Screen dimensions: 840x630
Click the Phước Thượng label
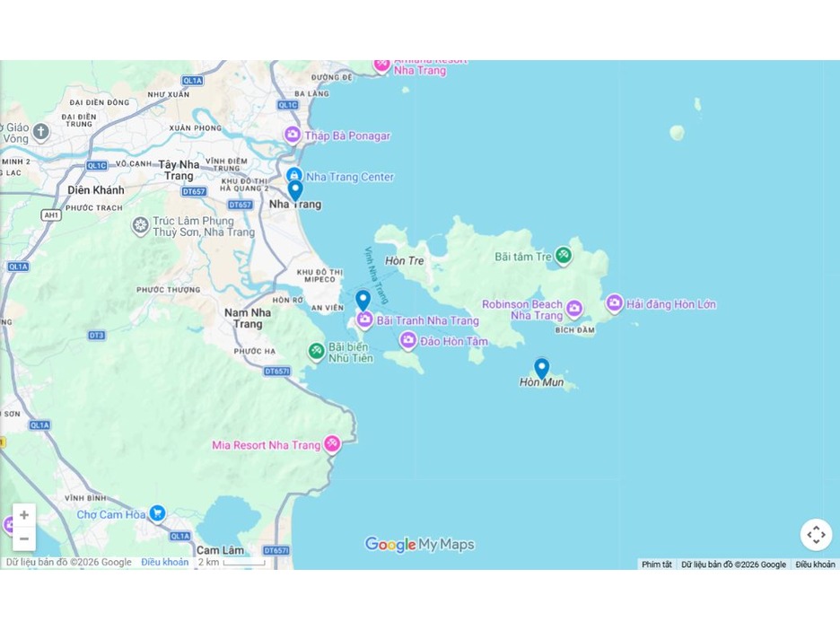[x=168, y=290]
